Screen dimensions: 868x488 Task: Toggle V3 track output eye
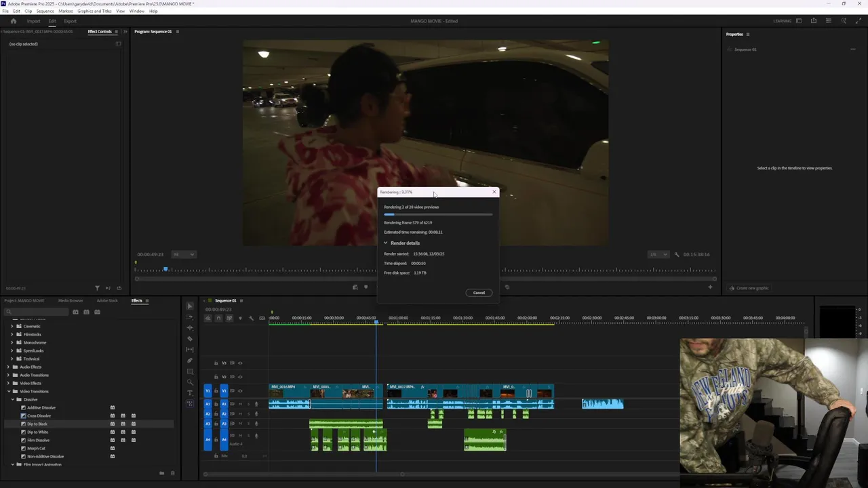click(x=239, y=363)
